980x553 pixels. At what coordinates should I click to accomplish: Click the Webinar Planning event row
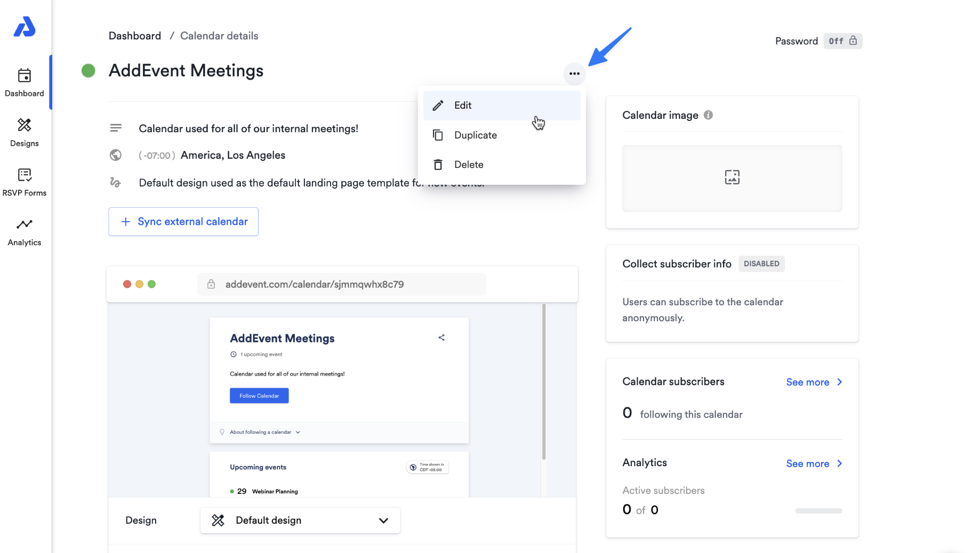264,491
